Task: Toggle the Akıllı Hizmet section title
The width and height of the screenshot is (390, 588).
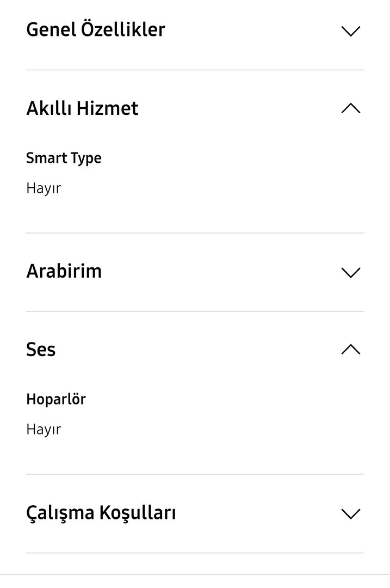Action: tap(82, 108)
